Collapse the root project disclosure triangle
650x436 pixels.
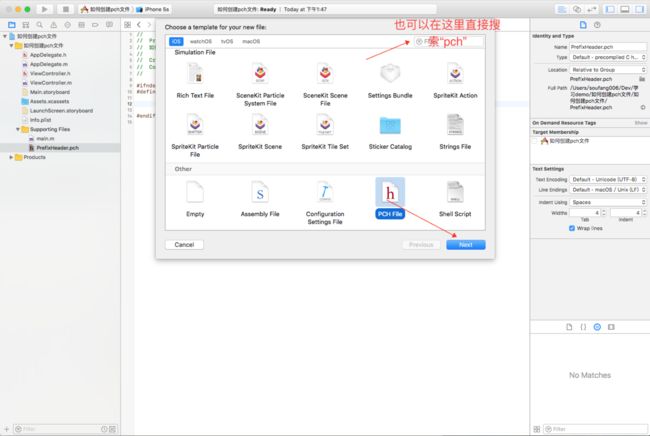(5, 36)
